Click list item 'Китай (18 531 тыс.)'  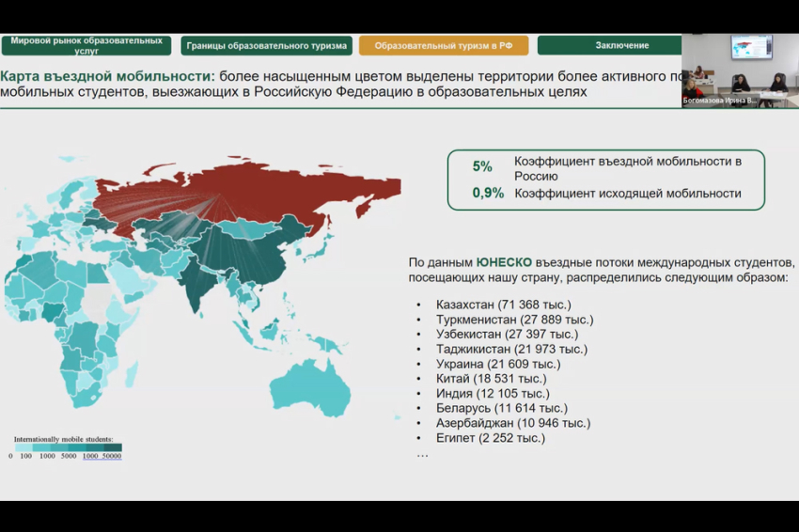click(x=492, y=379)
